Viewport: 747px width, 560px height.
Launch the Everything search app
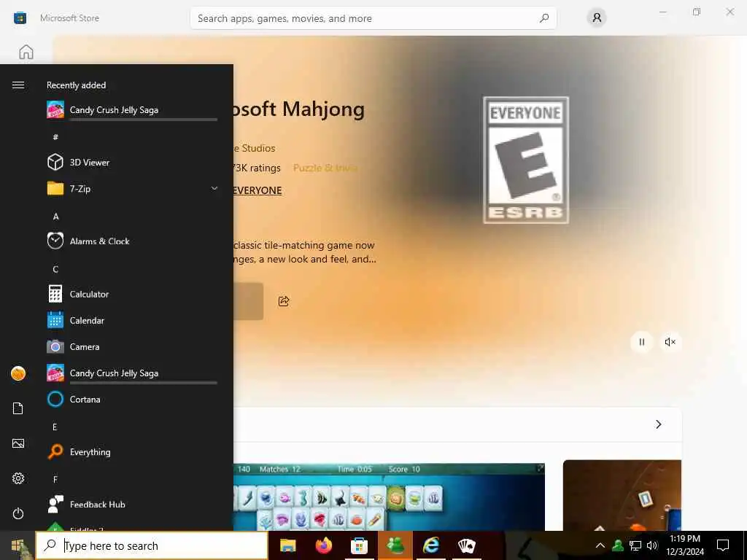(x=132, y=452)
